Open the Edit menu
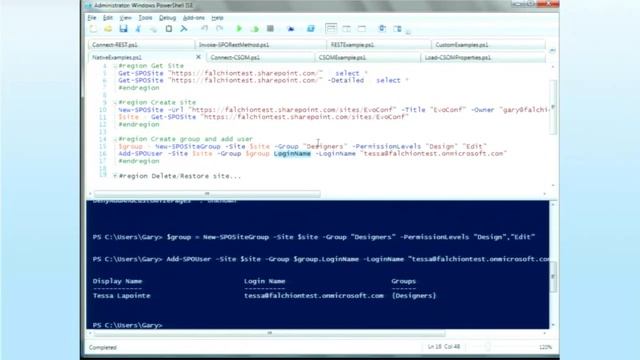Image resolution: width=640 pixels, height=360 pixels. pos(108,18)
